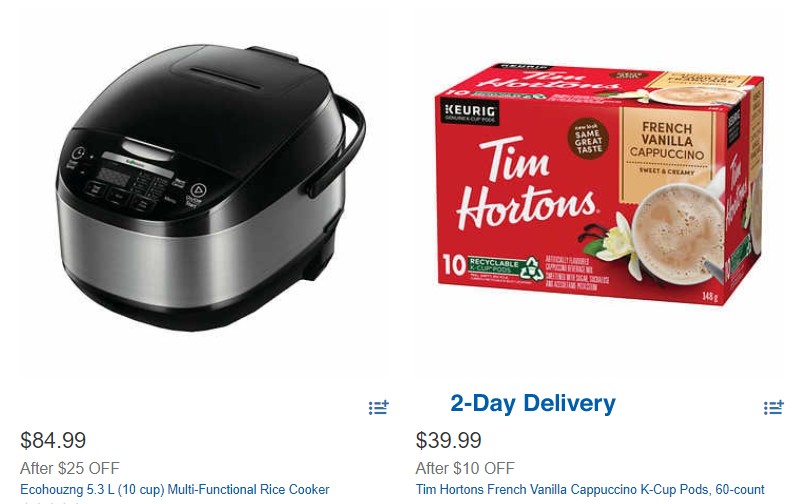The width and height of the screenshot is (798, 504).
Task: Click the brown Same Great Taste badge
Action: (588, 138)
